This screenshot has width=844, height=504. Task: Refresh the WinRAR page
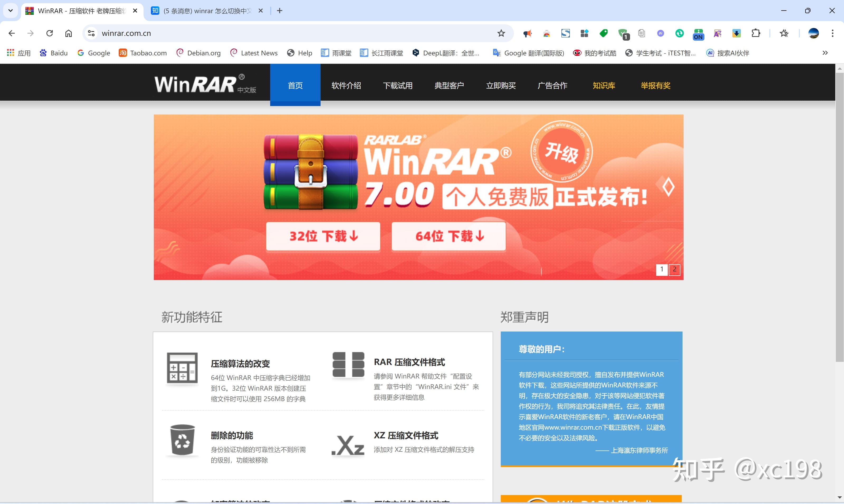(x=50, y=33)
